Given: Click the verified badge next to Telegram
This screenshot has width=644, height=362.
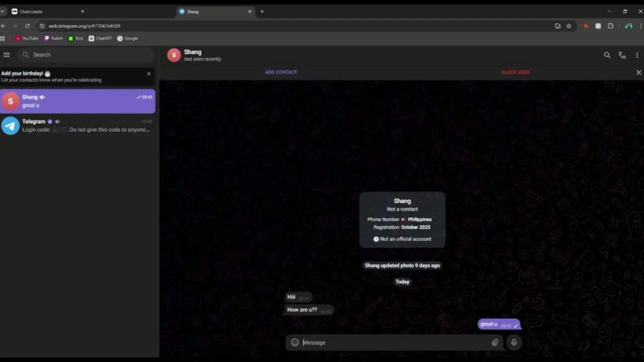Looking at the screenshot, I should coord(49,122).
